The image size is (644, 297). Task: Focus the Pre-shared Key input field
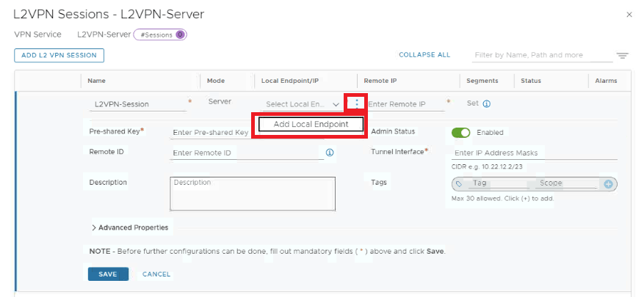[x=211, y=133]
